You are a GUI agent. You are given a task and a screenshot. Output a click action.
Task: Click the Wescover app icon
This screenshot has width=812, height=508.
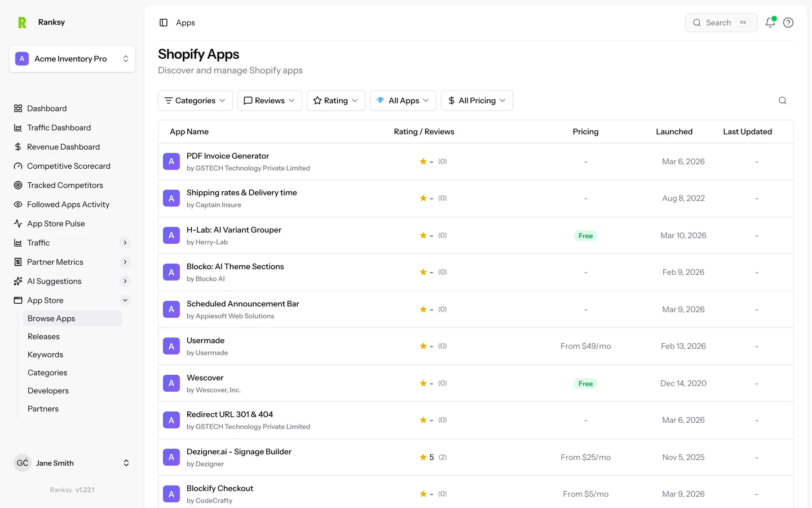pos(171,383)
